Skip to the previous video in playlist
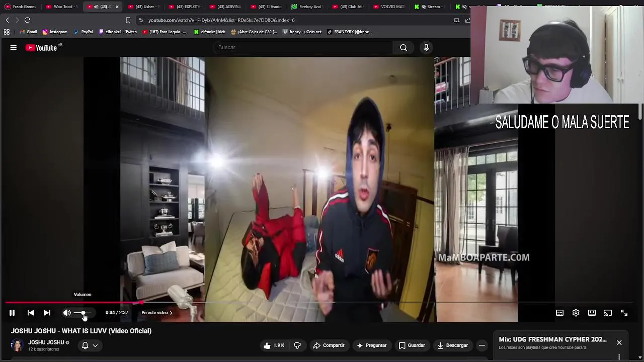This screenshot has width=644, height=362. click(x=31, y=313)
